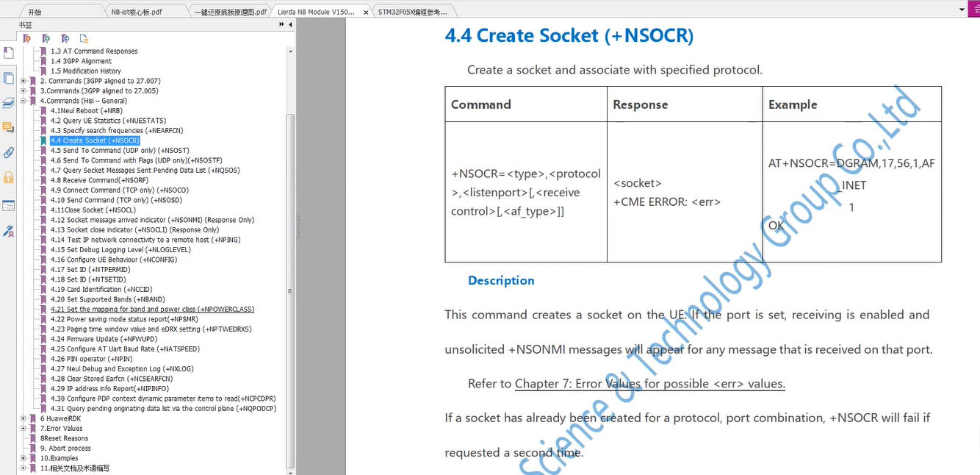Expand 3.Commands (3GPP aligned to 27.005)

tap(24, 91)
